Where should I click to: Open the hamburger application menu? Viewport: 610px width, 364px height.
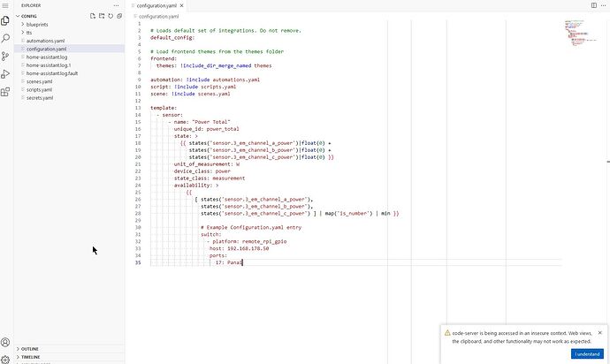(6, 5)
